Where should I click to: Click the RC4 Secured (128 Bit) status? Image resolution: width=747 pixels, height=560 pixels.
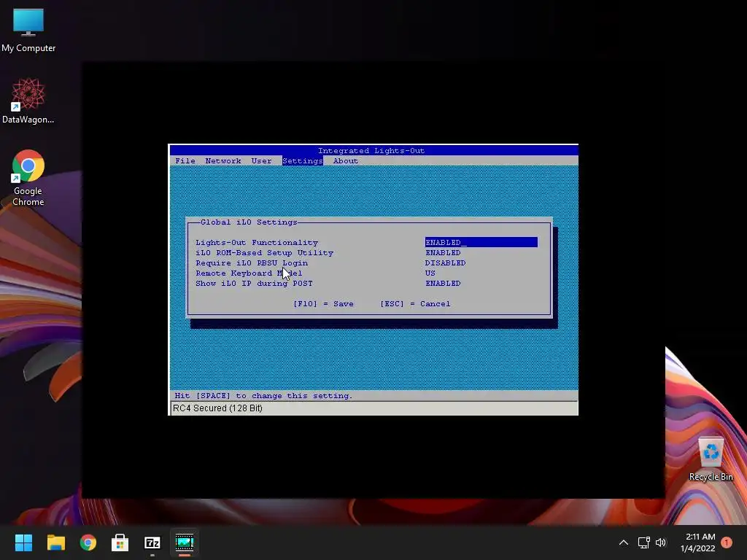217,408
